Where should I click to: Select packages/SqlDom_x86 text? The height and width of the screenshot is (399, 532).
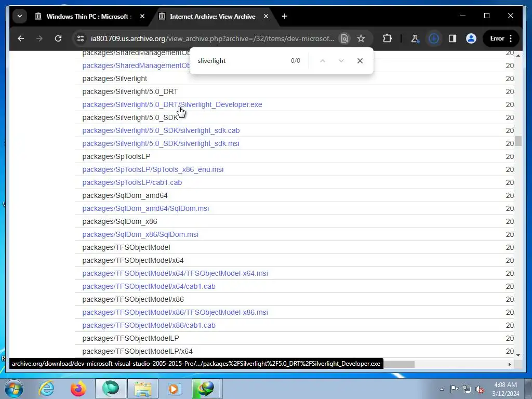[120, 221]
